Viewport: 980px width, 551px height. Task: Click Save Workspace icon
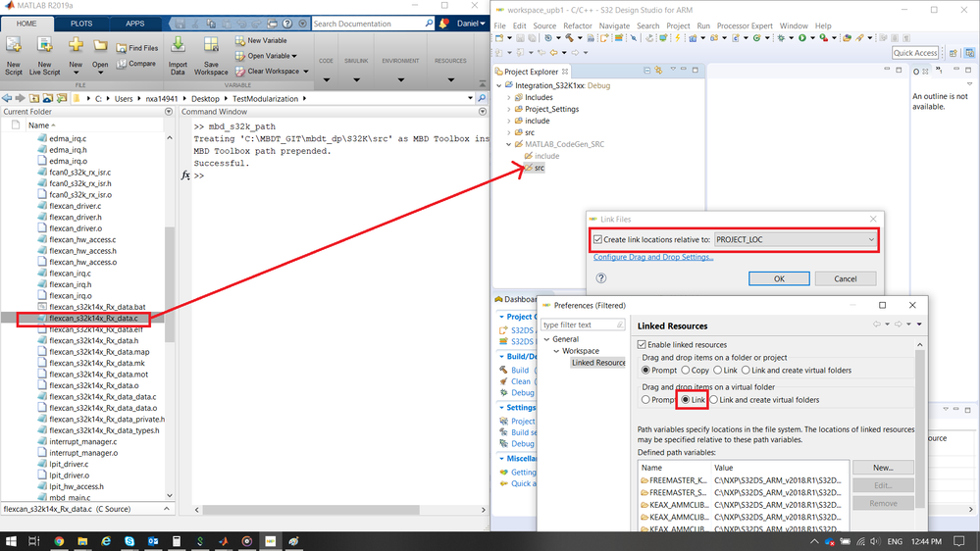(x=211, y=45)
